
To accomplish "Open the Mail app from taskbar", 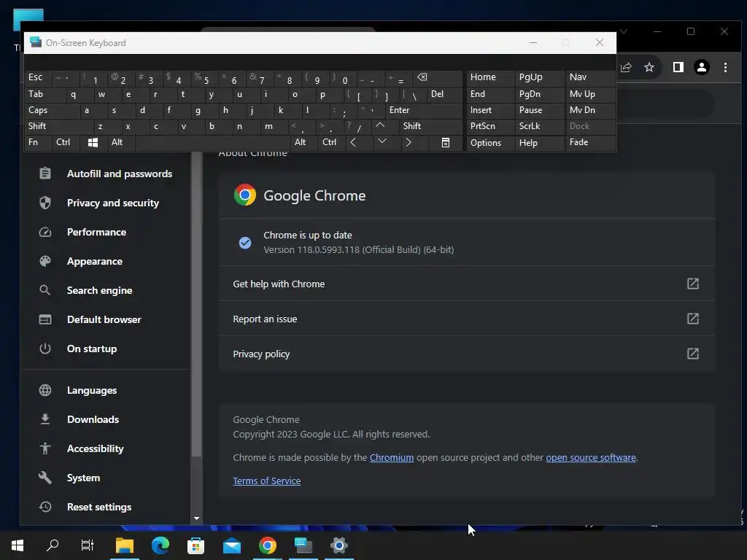I will pos(232,545).
